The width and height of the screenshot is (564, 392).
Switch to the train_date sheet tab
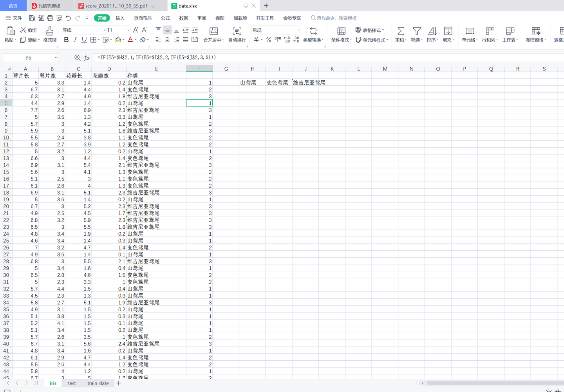point(98,383)
